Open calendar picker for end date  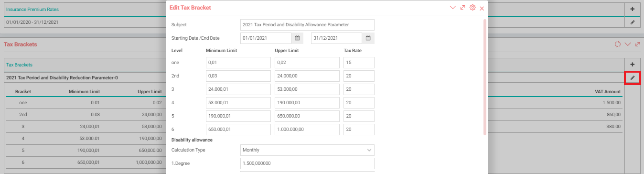click(368, 38)
